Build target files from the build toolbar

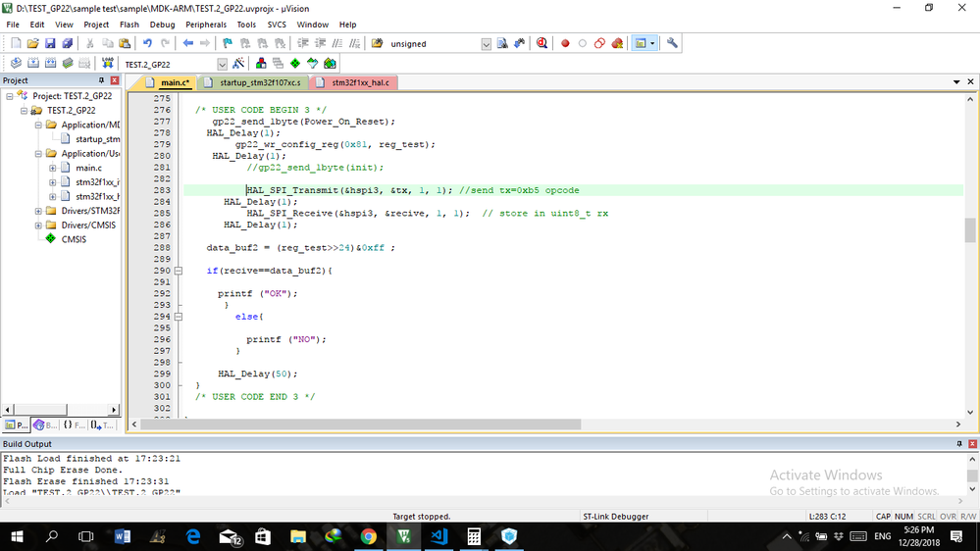[x=33, y=64]
